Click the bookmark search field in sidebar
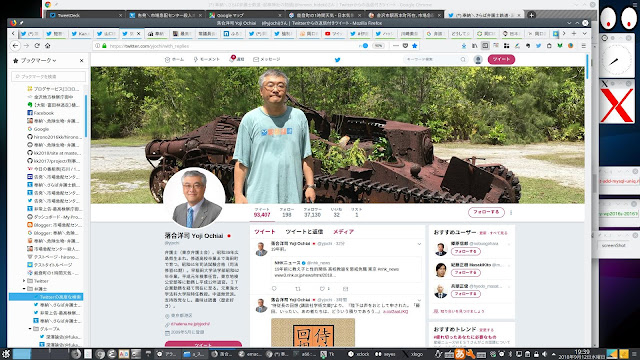 (x=49, y=76)
